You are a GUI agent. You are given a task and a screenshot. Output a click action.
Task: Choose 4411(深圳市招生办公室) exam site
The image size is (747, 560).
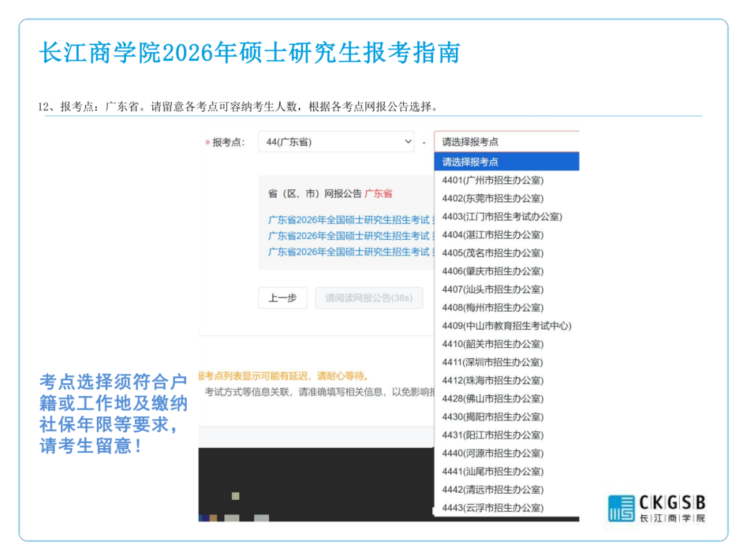tap(493, 362)
